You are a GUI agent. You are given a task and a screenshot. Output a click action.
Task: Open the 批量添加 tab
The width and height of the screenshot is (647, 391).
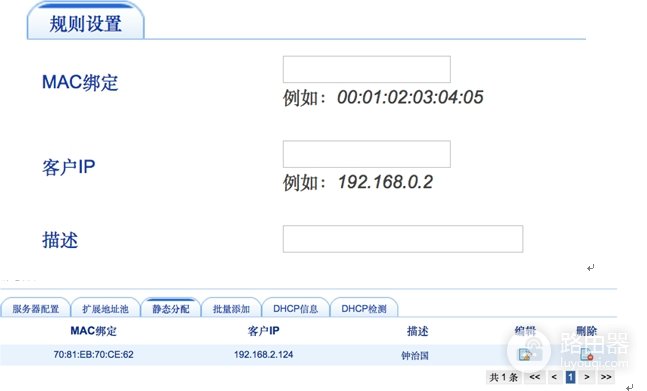231,309
